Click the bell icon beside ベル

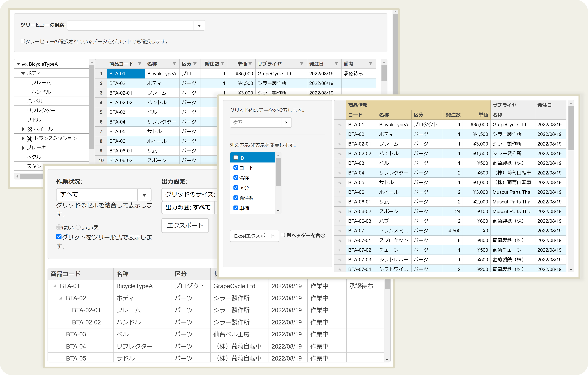point(30,102)
